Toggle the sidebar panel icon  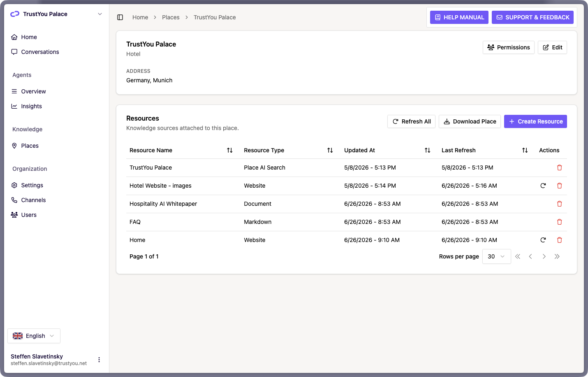(x=120, y=17)
